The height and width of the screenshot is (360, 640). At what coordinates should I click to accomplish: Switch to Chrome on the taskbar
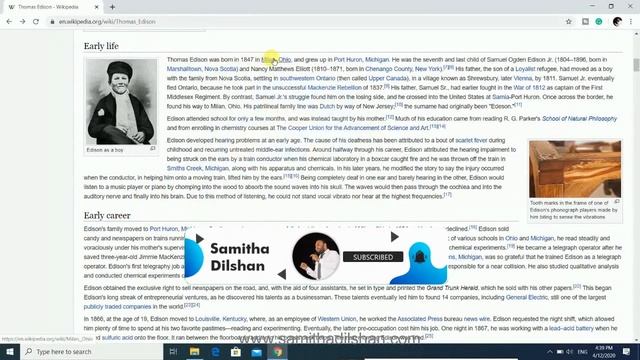click(x=277, y=351)
